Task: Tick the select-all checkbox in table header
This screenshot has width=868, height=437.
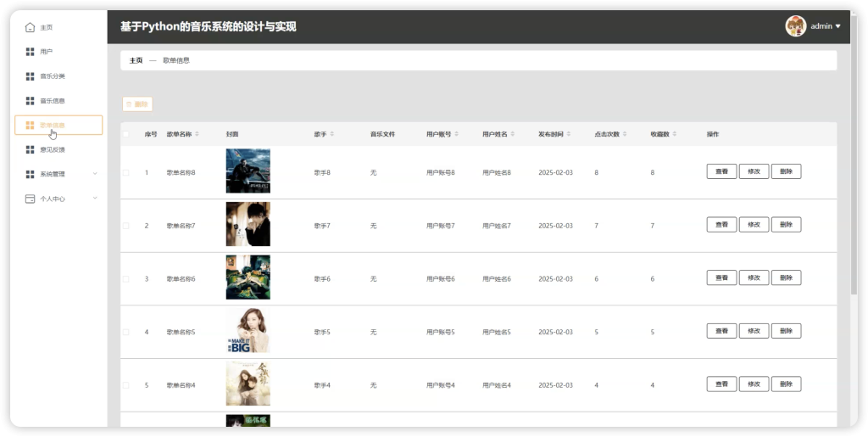Action: click(125, 134)
